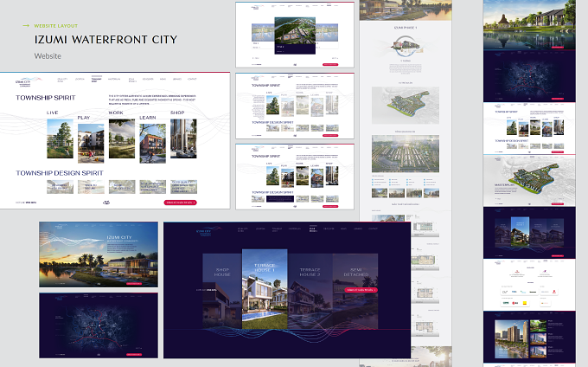
Task: Select the Shop House card in the dark house-types mockup
Action: pyautogui.click(x=222, y=291)
